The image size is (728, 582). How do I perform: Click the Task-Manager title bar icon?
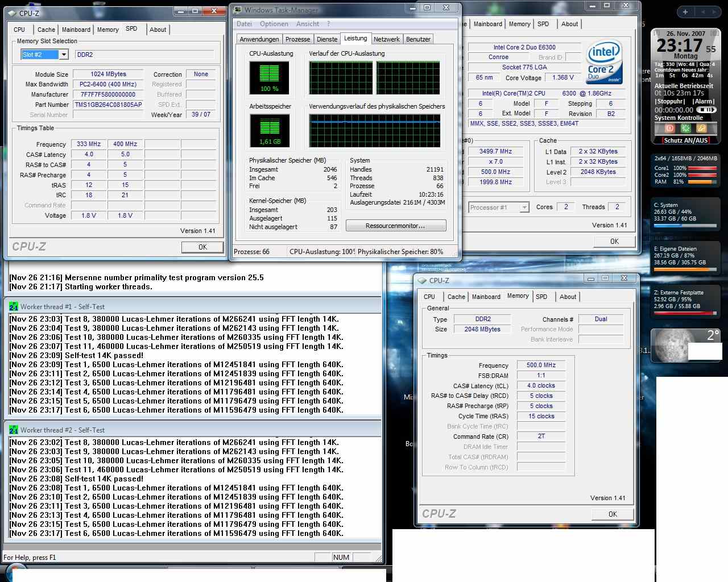pyautogui.click(x=238, y=10)
